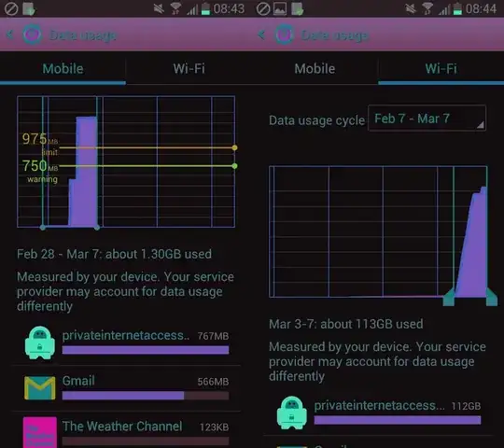Open Gmail envelope icon in Mobile list

click(40, 388)
